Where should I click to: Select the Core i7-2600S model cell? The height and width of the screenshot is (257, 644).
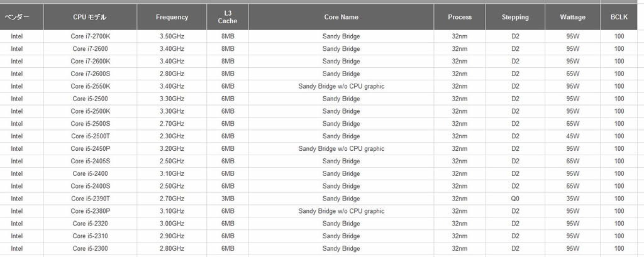tap(90, 74)
